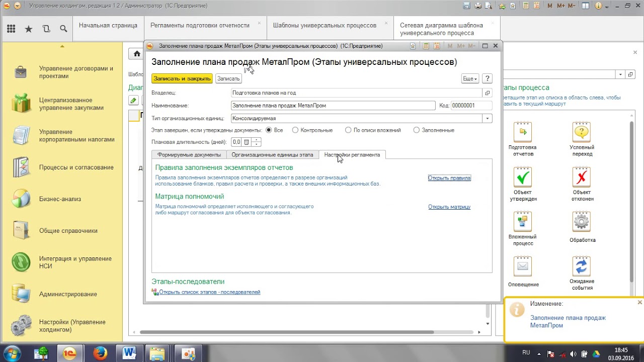This screenshot has height=362, width=644.
Task: Select the Ожидание события stage icon
Action: (x=582, y=266)
